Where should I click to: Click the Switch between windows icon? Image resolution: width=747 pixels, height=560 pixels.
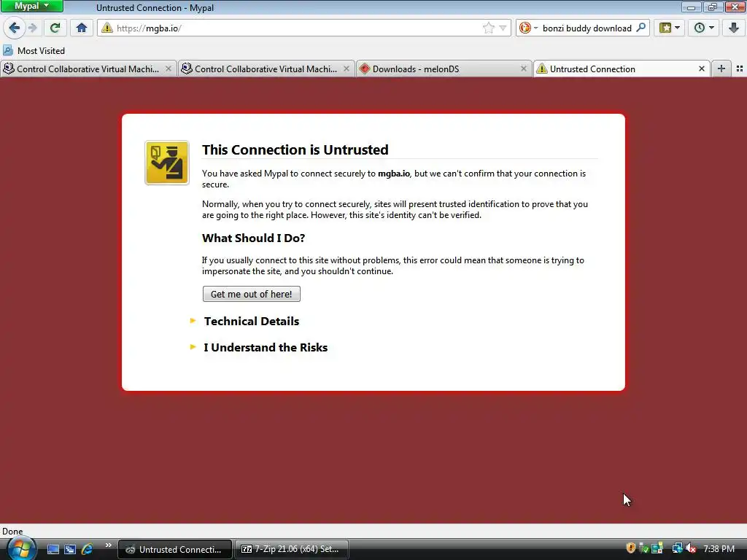tap(70, 550)
